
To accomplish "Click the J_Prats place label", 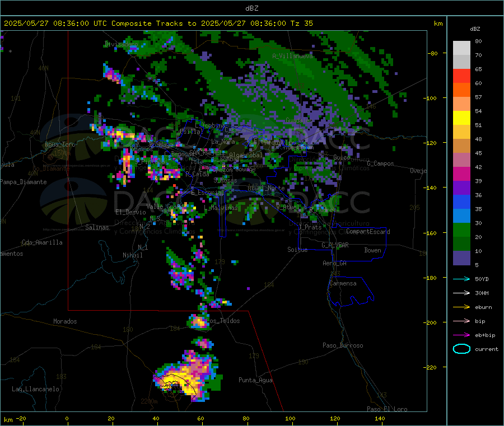I will [310, 227].
